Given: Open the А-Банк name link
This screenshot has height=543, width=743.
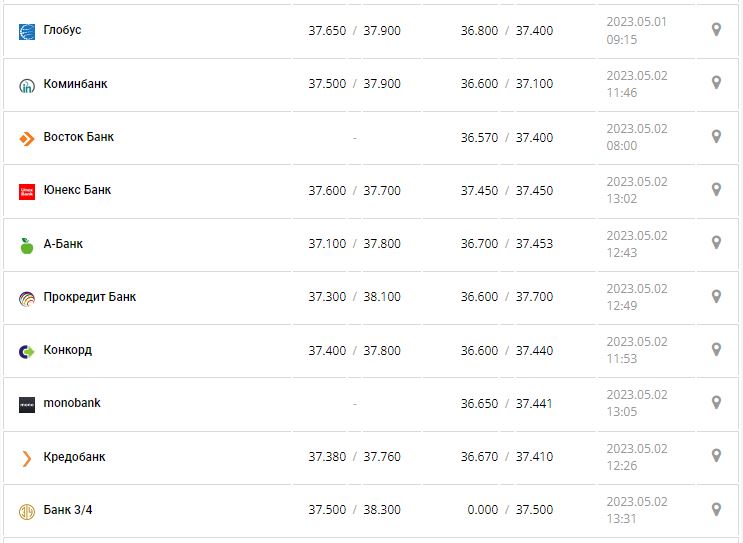Looking at the screenshot, I should pyautogui.click(x=70, y=244).
